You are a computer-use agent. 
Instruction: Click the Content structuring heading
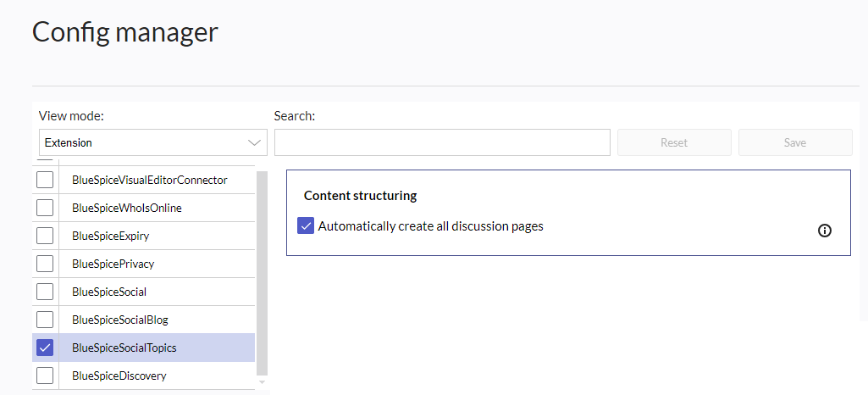(x=361, y=196)
